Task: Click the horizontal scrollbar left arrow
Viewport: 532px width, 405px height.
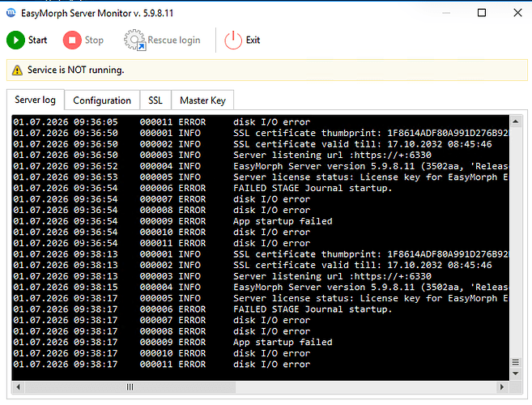Action: click(19, 386)
